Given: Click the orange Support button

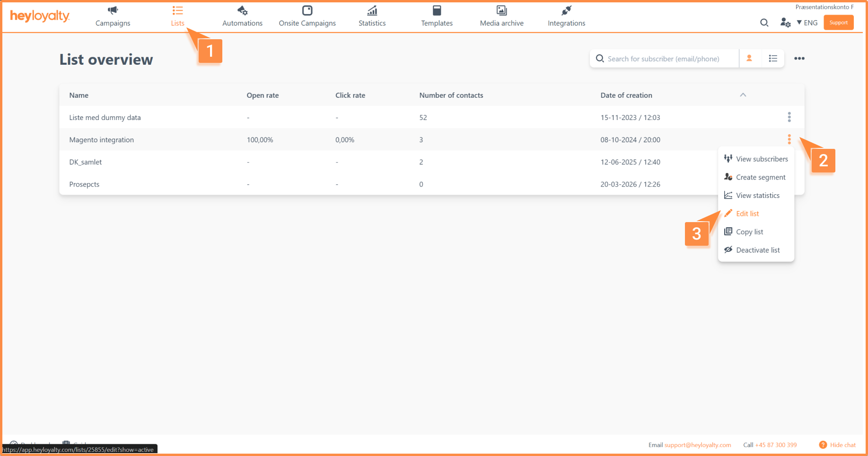Looking at the screenshot, I should click(838, 23).
